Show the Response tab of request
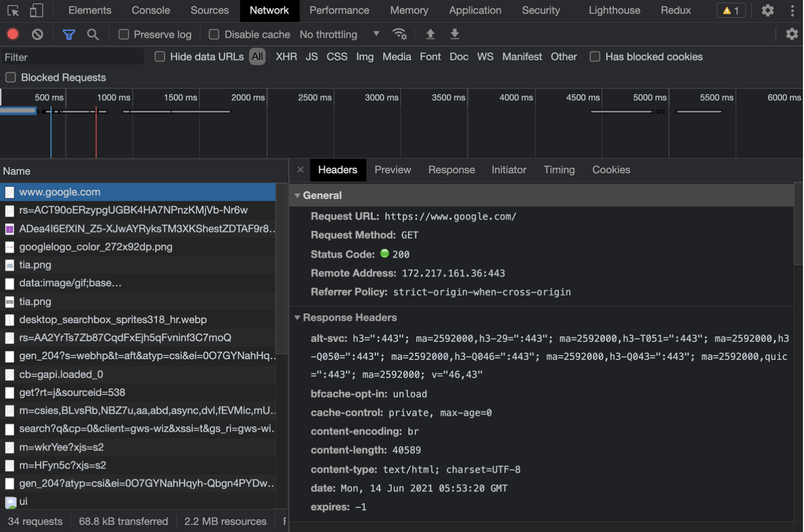 click(x=452, y=170)
